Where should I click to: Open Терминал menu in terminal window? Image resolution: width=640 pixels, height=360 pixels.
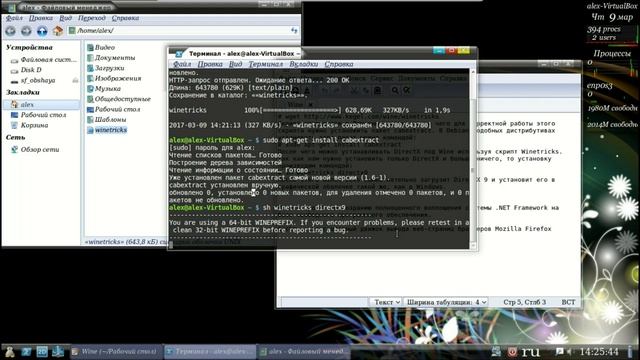[266, 64]
